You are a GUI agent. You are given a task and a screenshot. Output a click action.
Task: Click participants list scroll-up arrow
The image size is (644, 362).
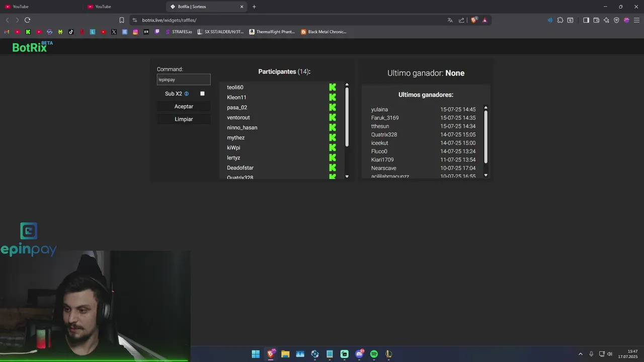[x=347, y=84]
